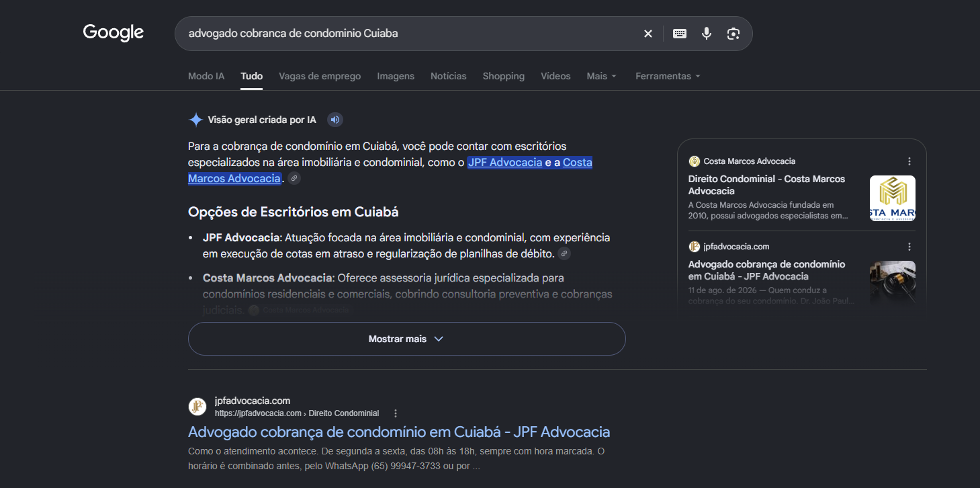This screenshot has height=488, width=980.
Task: Expand the Mais dropdown
Action: click(x=601, y=76)
